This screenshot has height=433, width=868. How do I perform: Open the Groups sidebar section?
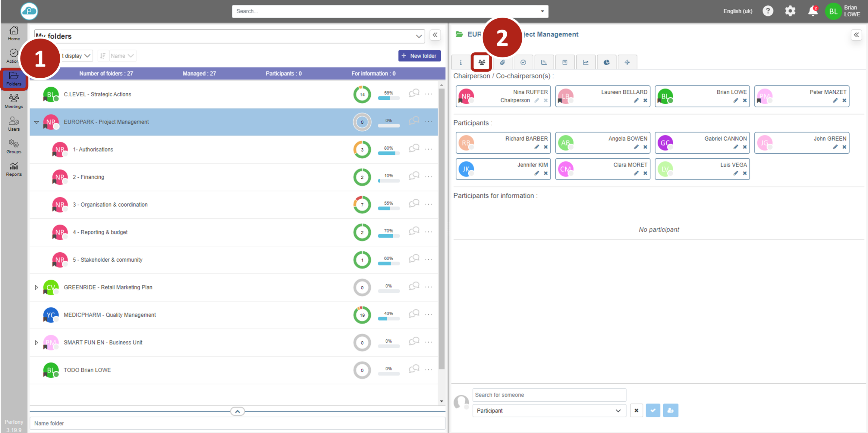[14, 146]
